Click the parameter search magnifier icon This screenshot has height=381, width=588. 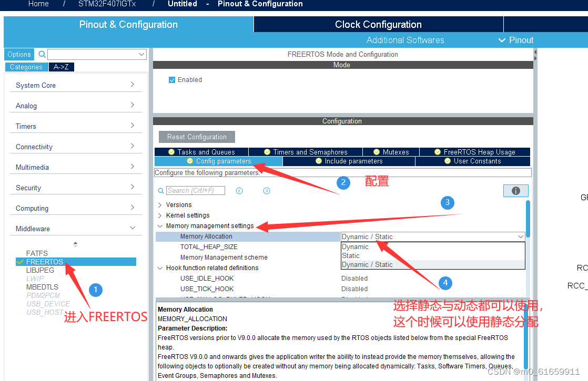click(x=161, y=191)
